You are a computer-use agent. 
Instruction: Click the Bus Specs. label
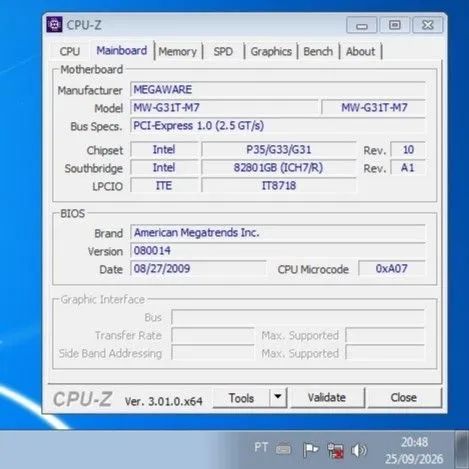[96, 127]
